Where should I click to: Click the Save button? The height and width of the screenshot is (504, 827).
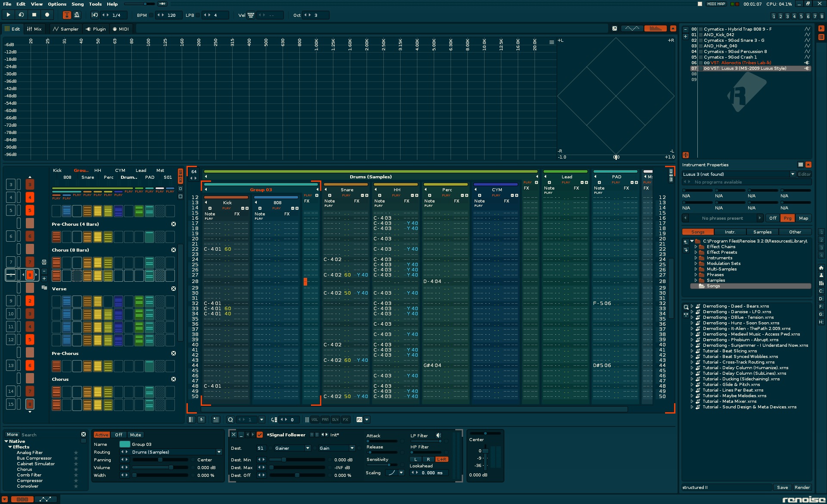coord(782,487)
